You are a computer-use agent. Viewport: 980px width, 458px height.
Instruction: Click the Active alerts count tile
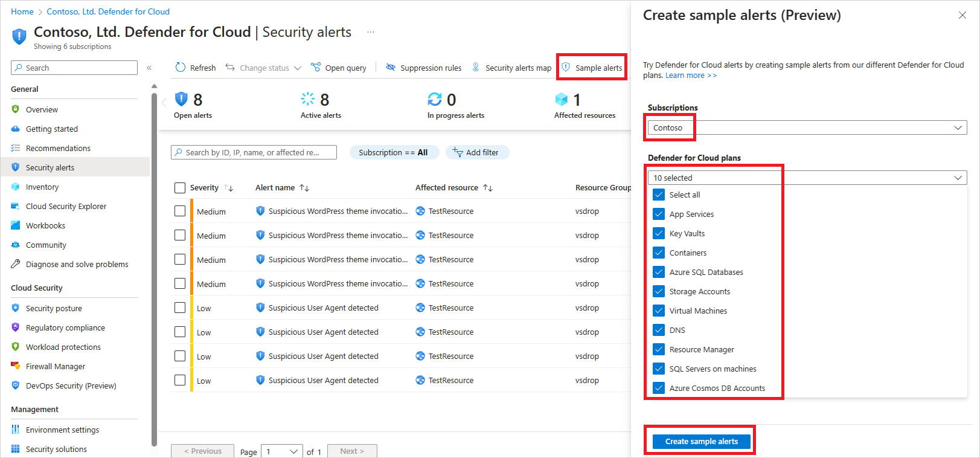(x=321, y=105)
